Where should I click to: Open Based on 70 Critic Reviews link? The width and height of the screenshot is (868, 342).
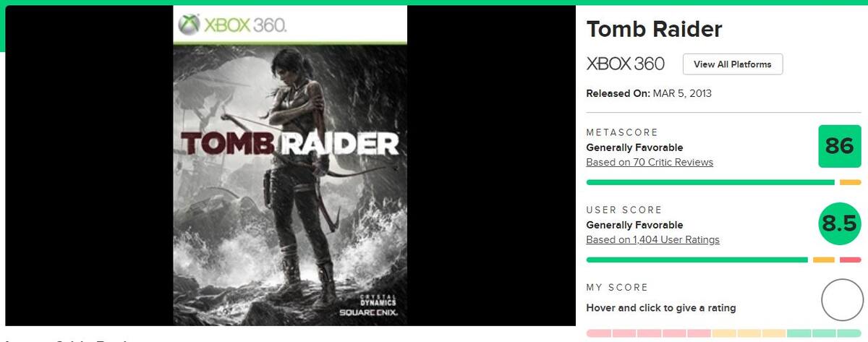point(650,162)
